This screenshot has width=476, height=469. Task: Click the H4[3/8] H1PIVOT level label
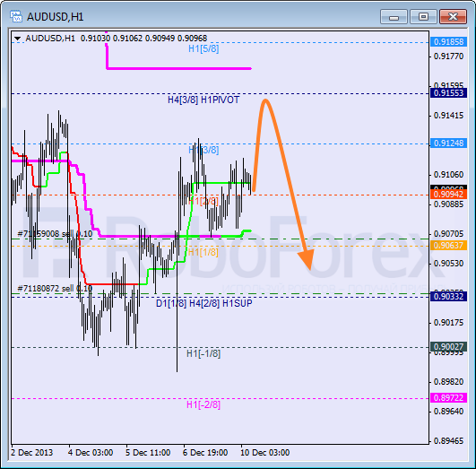203,100
